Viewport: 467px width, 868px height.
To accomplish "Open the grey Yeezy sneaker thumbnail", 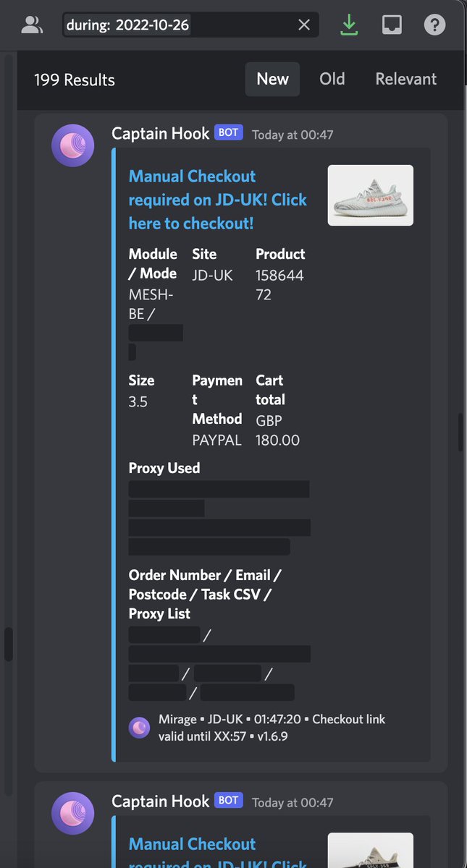I will coord(371,195).
